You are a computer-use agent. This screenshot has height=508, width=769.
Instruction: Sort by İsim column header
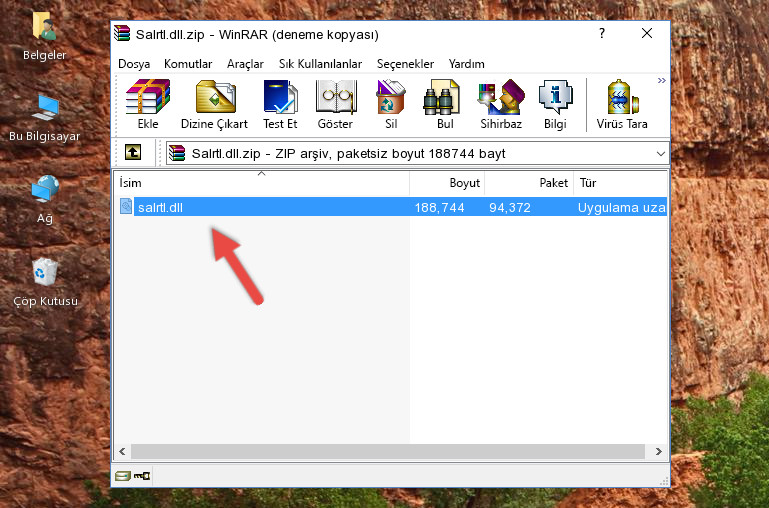click(x=262, y=183)
